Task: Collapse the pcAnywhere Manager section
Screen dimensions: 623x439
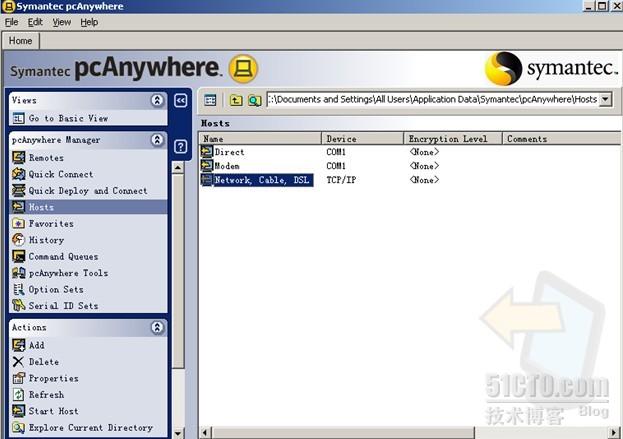Action: coord(157,141)
